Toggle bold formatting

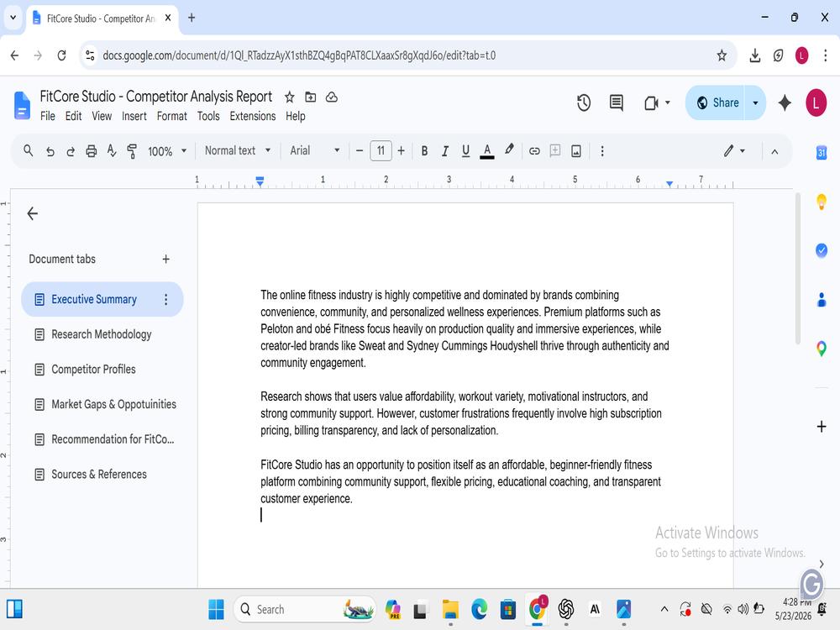click(424, 151)
